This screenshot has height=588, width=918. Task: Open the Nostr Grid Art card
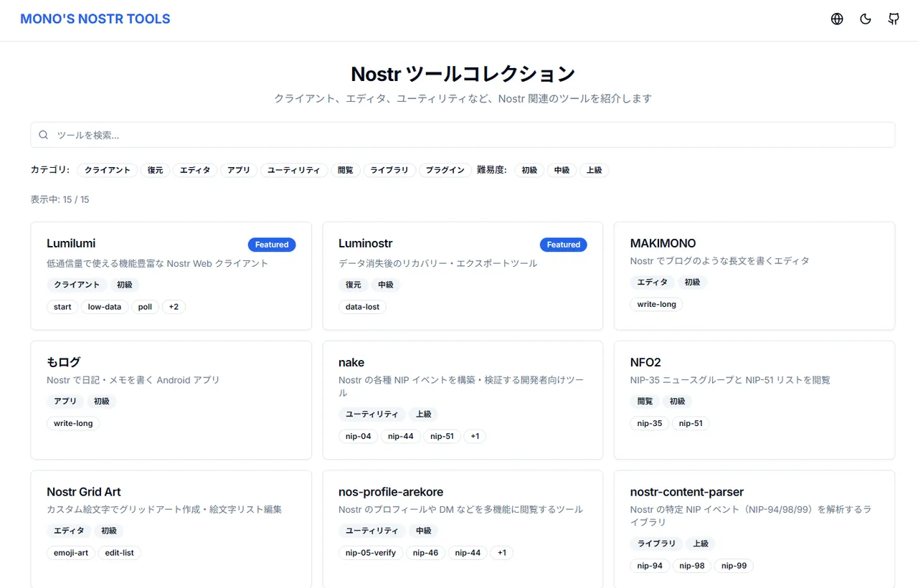coord(171,530)
